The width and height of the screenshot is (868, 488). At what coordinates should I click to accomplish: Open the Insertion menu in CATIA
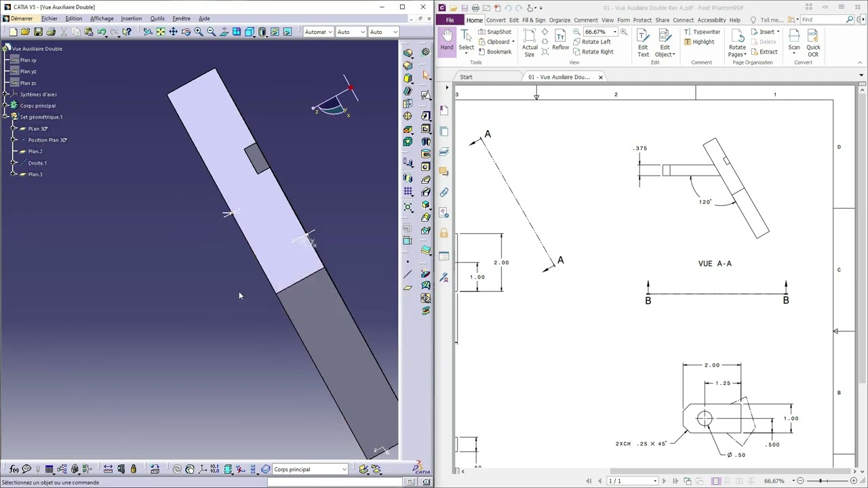pos(131,18)
